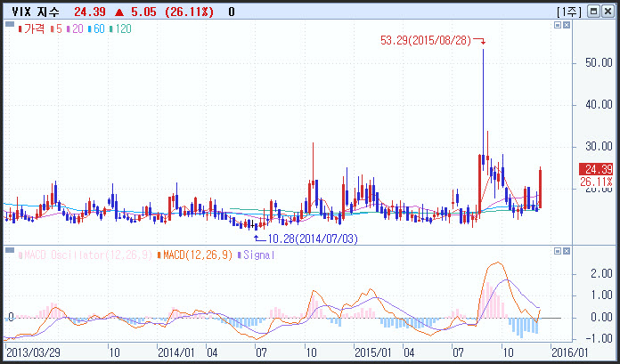
Task: Toggle the 5-period moving average legend
Action: [x=56, y=28]
